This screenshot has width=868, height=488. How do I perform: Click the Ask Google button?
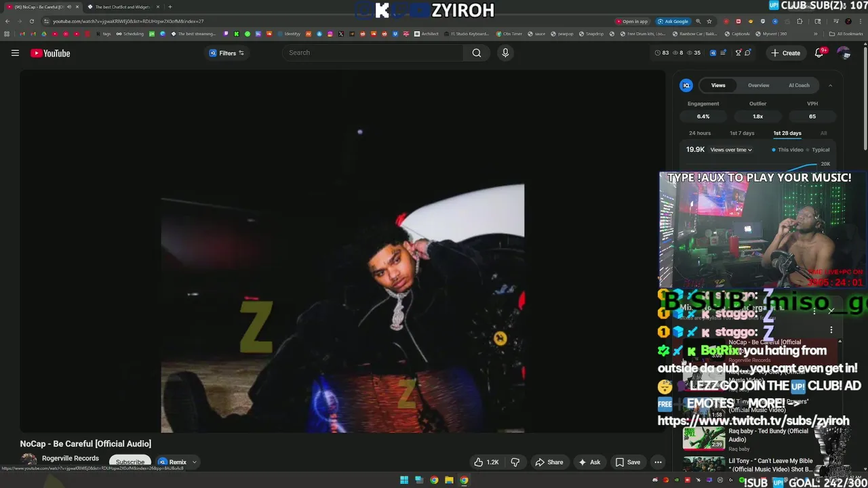pos(673,21)
